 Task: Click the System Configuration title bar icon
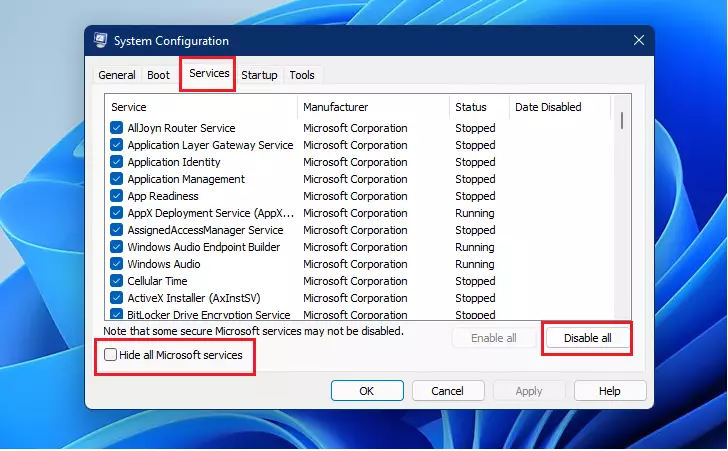tap(100, 40)
